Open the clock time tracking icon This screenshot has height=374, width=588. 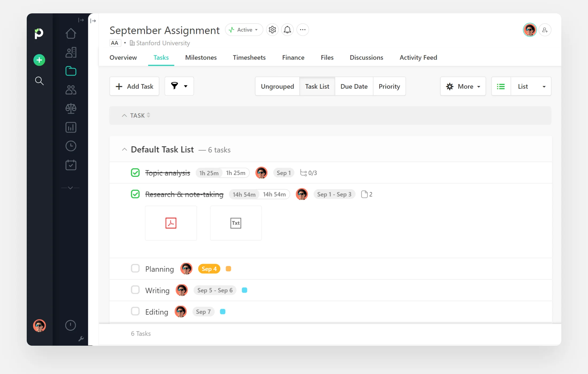[x=71, y=146]
